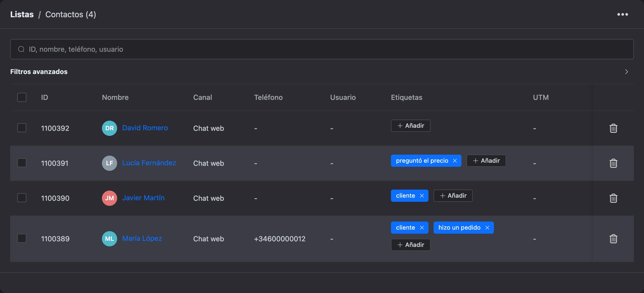
Task: Select checkbox for contact 1100392
Action: (x=22, y=128)
